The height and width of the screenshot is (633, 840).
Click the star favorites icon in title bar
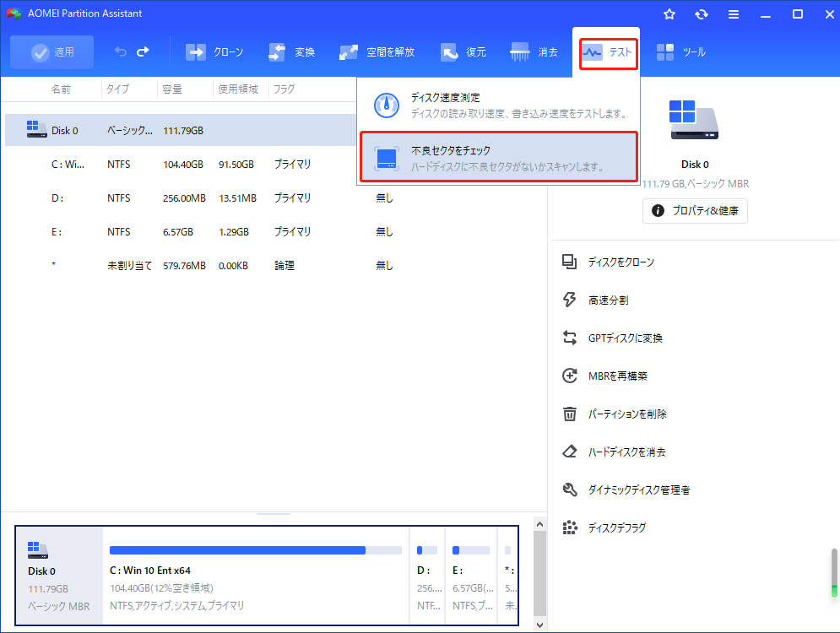coord(669,14)
